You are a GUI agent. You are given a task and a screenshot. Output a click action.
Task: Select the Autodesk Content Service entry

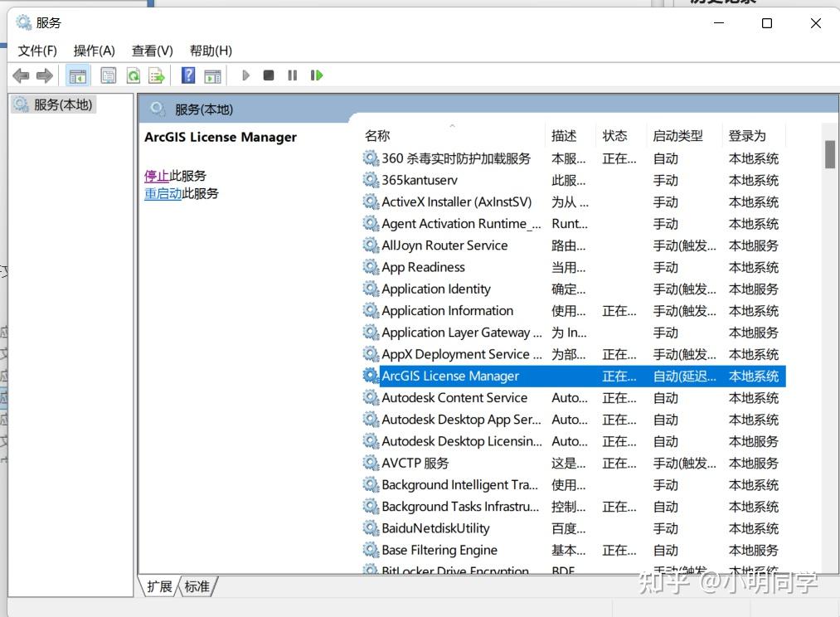pos(454,397)
